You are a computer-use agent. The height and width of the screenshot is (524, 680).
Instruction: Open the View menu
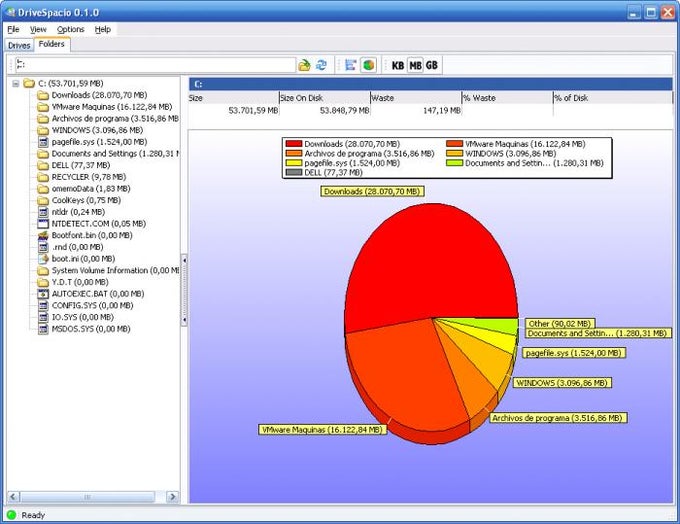click(38, 29)
